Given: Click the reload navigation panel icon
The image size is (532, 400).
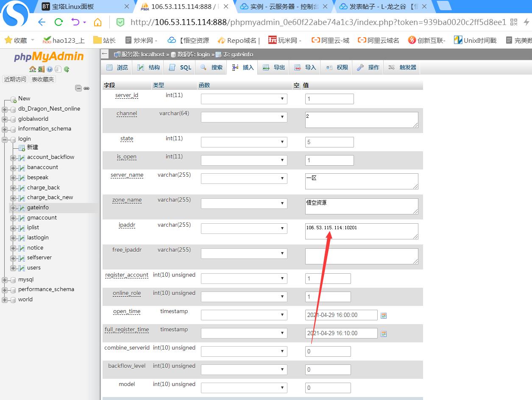Looking at the screenshot, I should point(67,69).
